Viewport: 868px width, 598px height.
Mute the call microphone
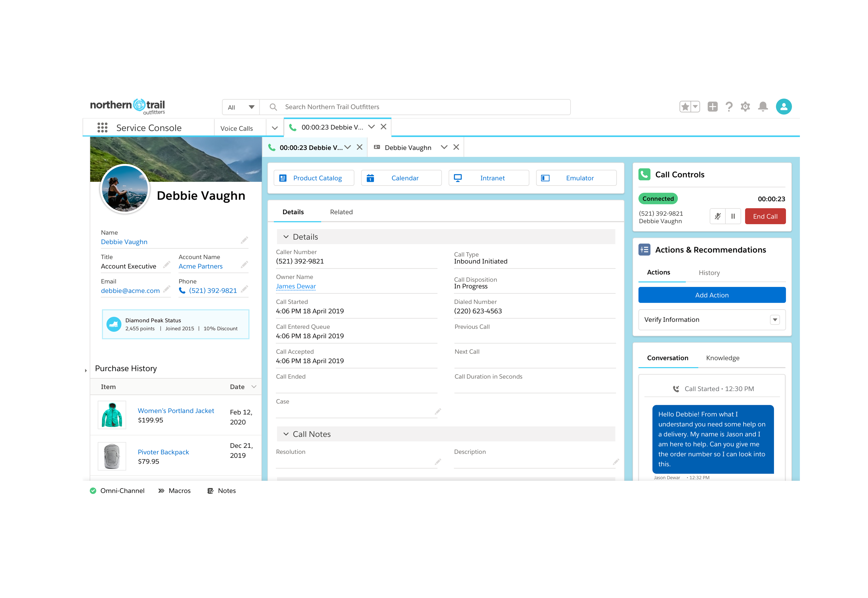coord(717,216)
